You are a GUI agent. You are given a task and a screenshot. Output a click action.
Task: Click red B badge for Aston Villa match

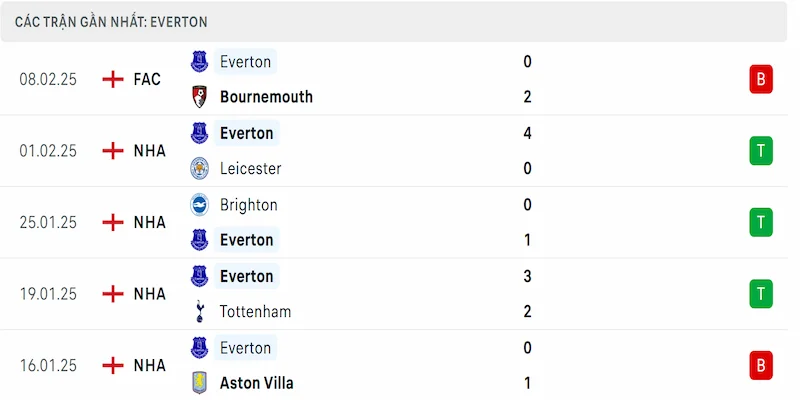click(x=761, y=365)
